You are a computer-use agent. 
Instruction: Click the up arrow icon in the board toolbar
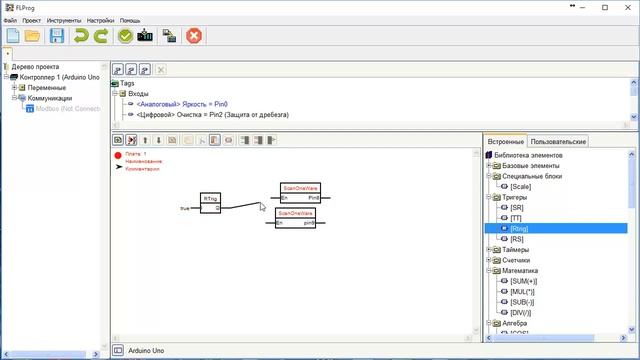pos(145,140)
